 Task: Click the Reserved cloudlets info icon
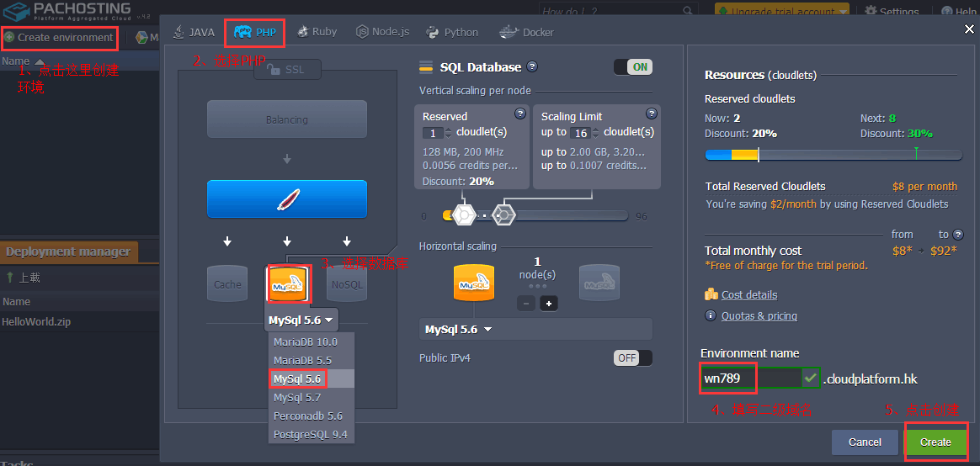[x=519, y=114]
